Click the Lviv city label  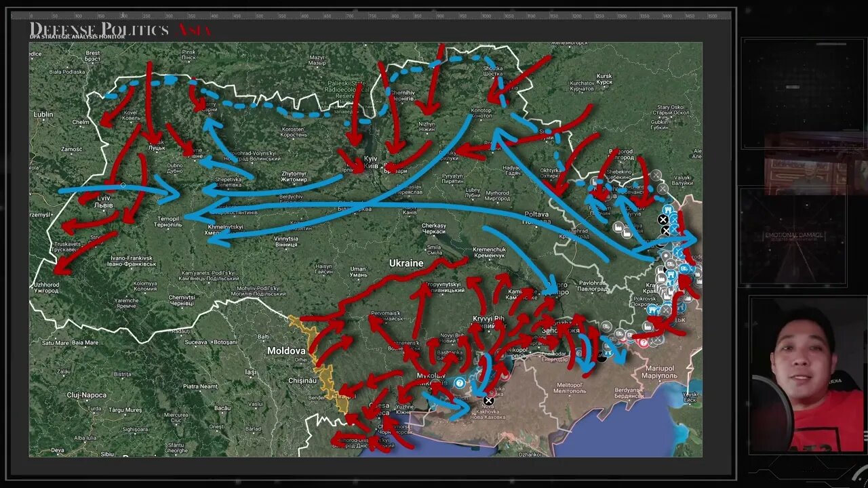pos(104,201)
